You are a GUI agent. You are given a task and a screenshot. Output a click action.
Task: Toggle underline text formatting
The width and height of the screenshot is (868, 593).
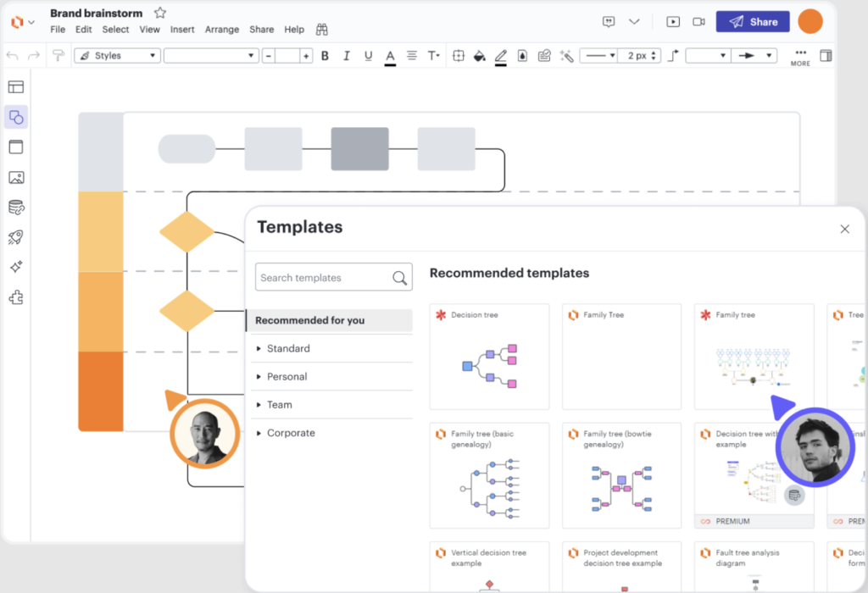368,56
